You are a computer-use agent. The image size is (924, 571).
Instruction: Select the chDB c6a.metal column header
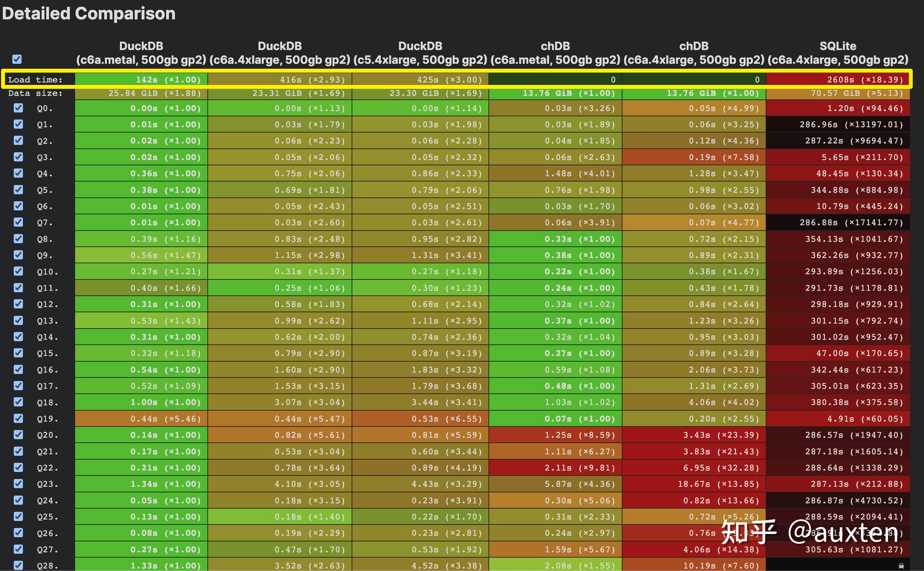555,53
